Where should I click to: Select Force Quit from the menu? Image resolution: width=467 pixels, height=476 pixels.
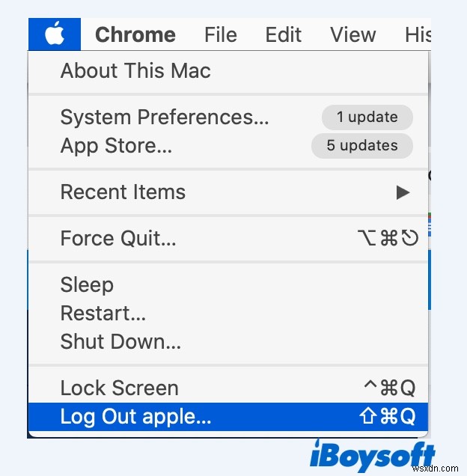tap(118, 239)
